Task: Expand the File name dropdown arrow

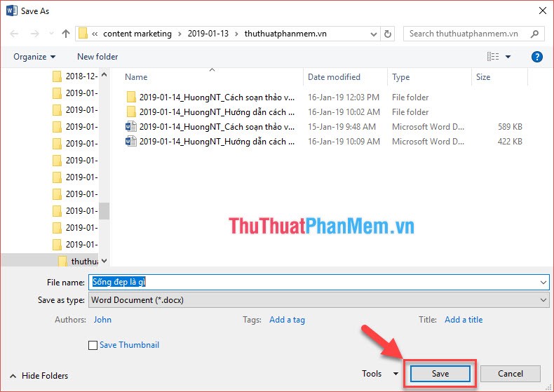Action: (543, 283)
